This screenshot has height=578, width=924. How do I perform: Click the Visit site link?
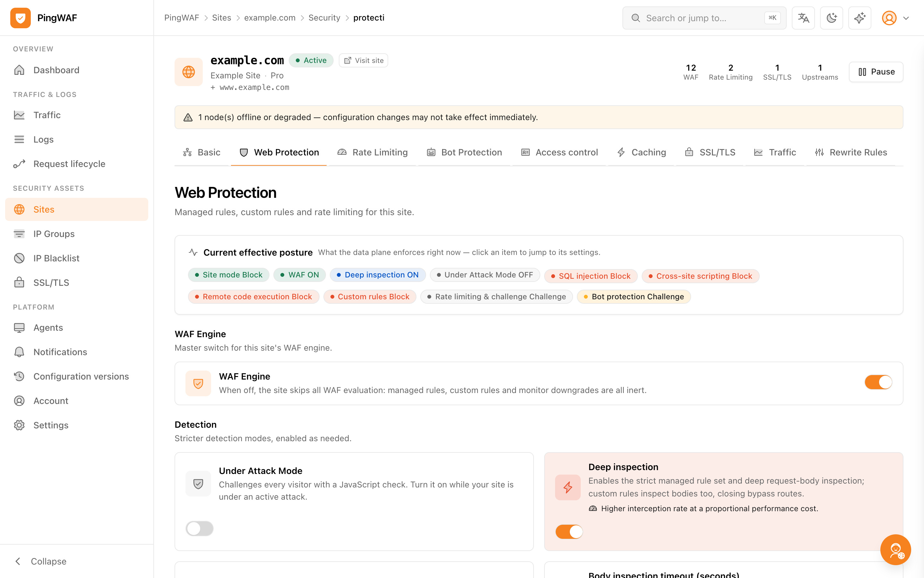coord(364,60)
